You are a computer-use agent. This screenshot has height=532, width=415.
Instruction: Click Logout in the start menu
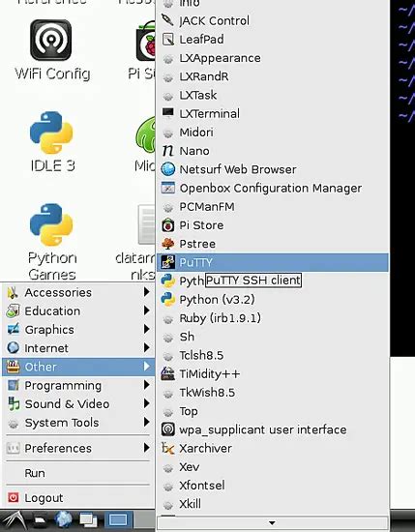77,498
